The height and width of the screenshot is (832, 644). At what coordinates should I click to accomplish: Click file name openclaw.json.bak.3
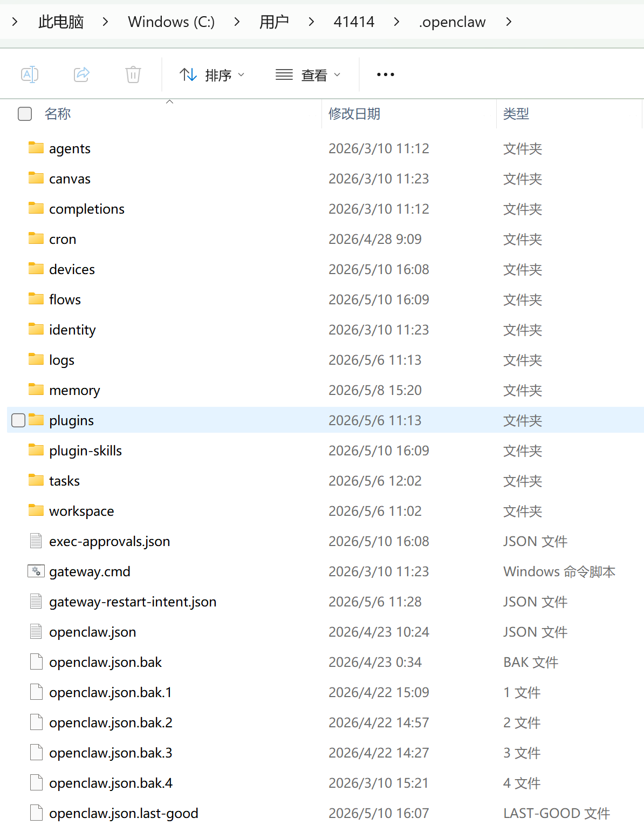tap(111, 753)
